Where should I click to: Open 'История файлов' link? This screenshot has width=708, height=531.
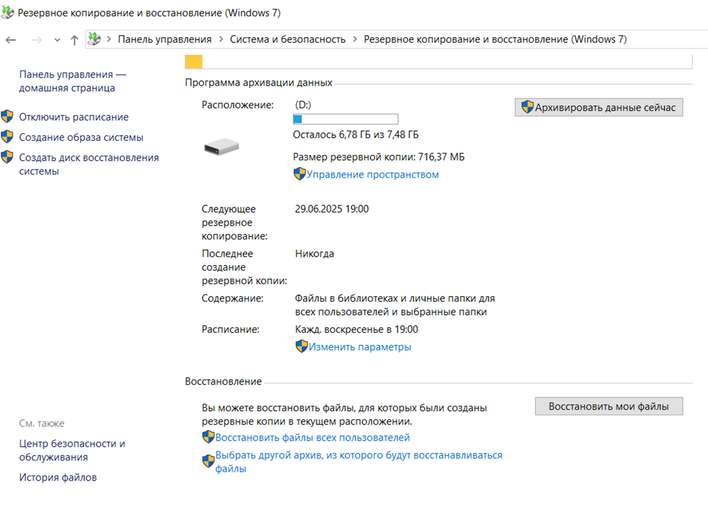click(x=58, y=477)
